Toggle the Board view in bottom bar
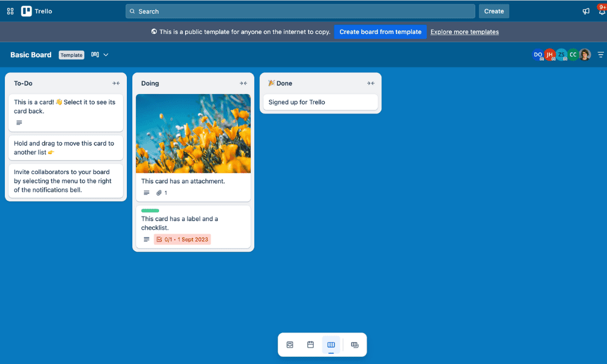 click(331, 345)
